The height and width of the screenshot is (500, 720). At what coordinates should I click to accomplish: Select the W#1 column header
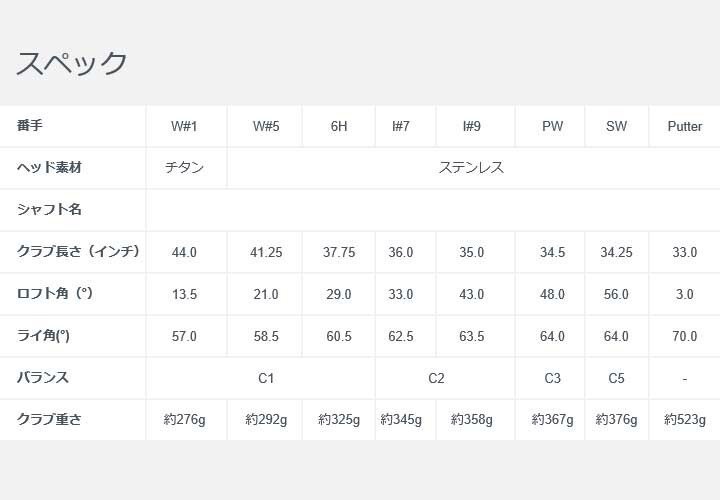[185, 127]
